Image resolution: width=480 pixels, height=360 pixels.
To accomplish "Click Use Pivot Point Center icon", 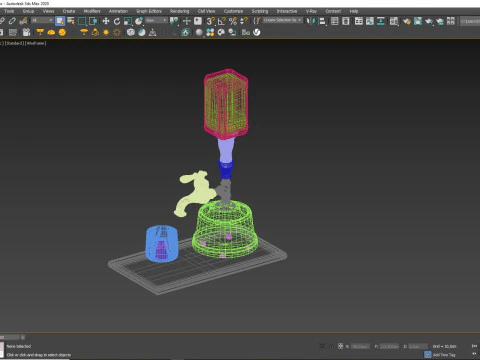I will 174,21.
